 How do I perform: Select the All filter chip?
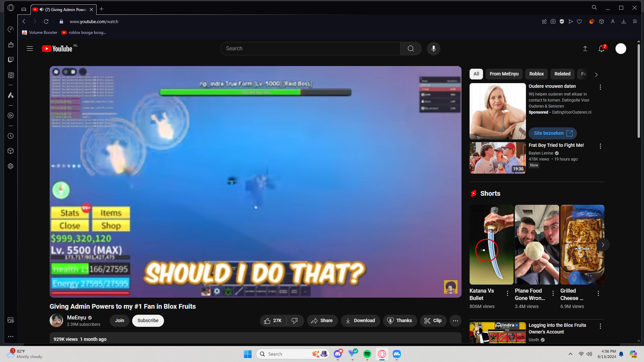coord(476,74)
